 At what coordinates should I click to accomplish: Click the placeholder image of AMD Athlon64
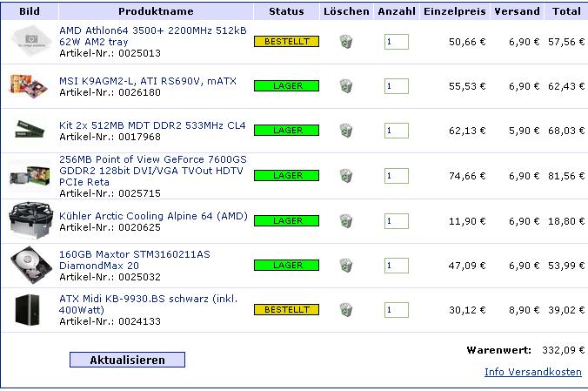[x=30, y=41]
